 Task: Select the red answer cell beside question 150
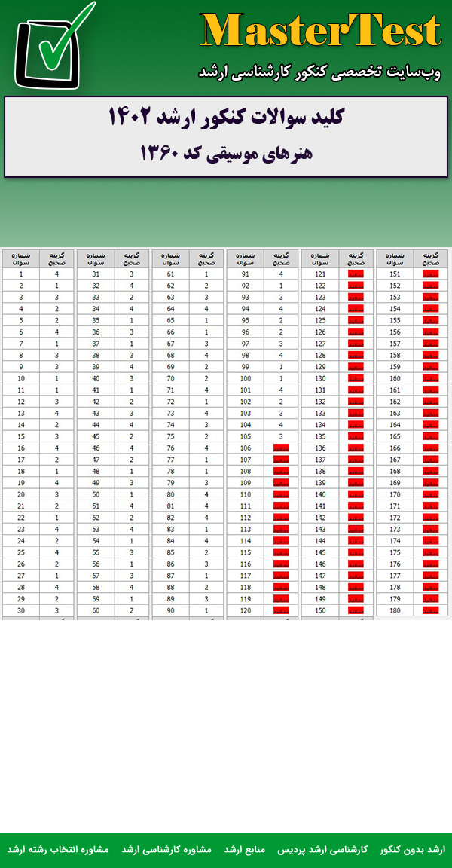tap(356, 610)
